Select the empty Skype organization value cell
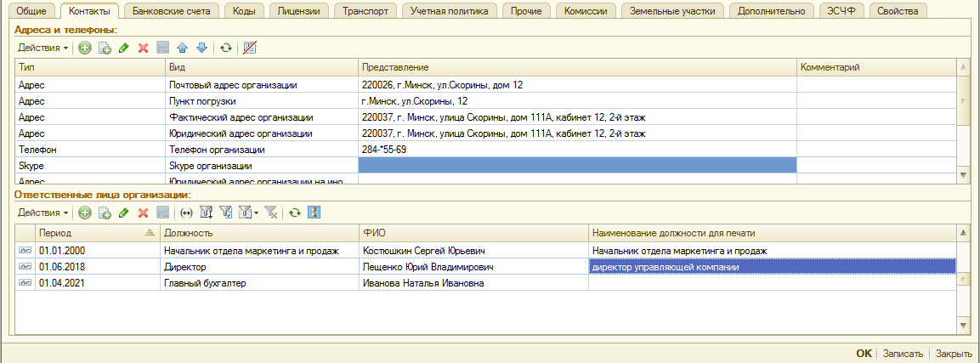Screen dimensions: 980x363 pos(577,166)
